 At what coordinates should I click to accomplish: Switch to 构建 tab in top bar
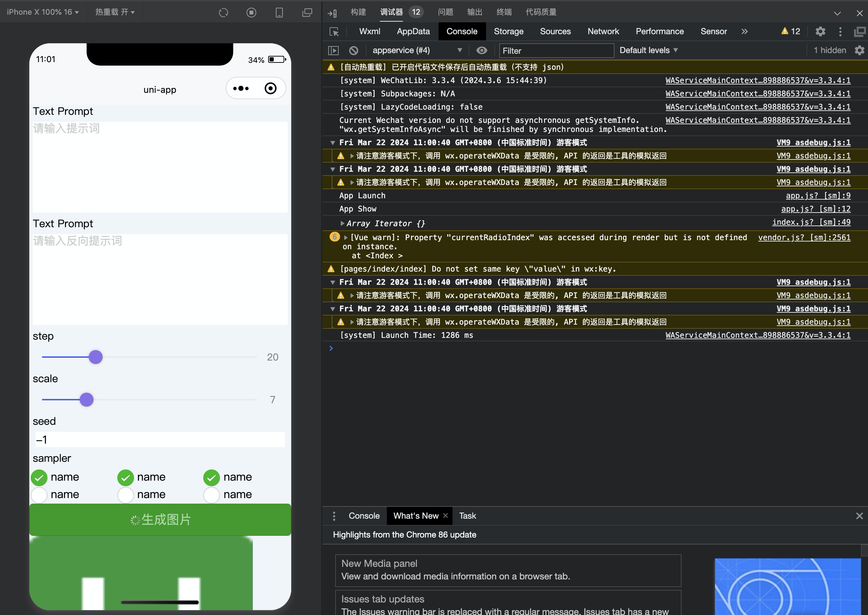click(x=358, y=12)
